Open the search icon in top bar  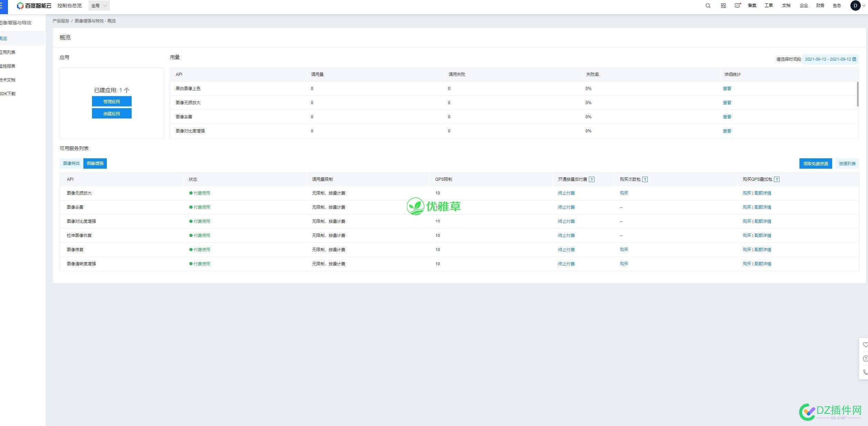point(708,6)
